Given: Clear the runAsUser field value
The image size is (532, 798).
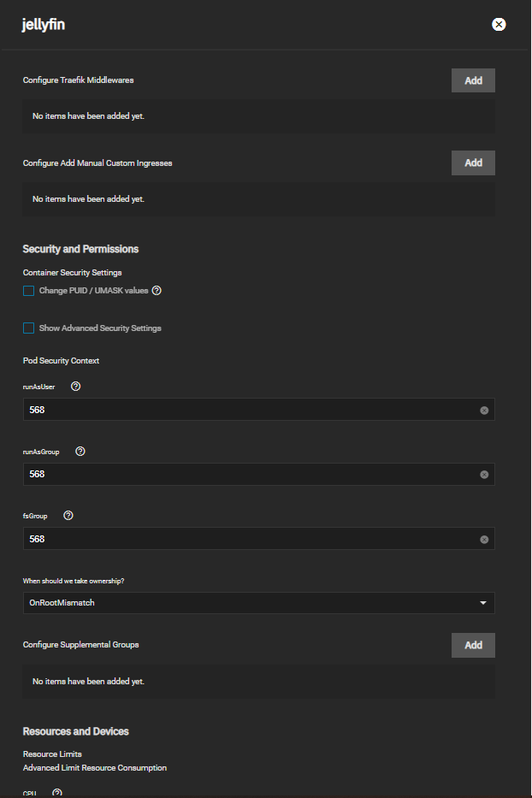Looking at the screenshot, I should (484, 411).
